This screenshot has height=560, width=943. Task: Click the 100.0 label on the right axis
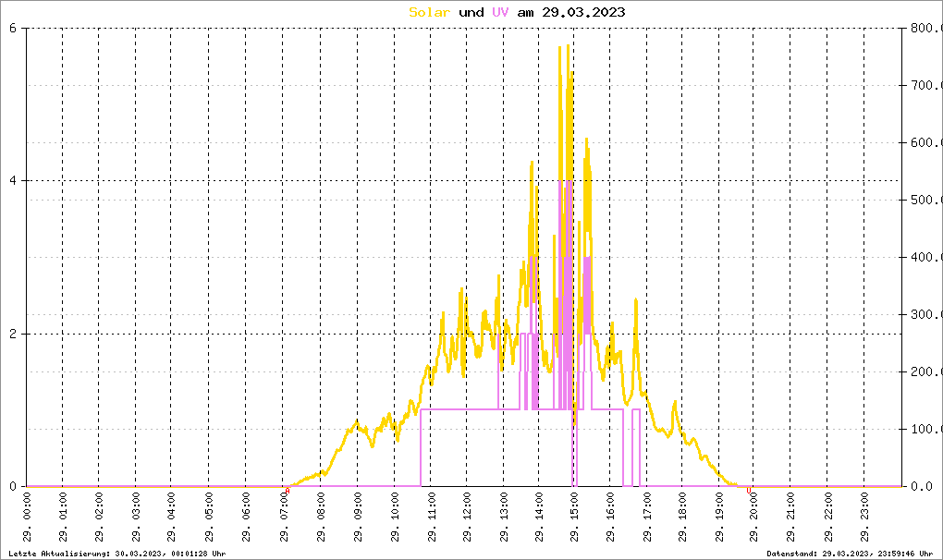tap(923, 429)
